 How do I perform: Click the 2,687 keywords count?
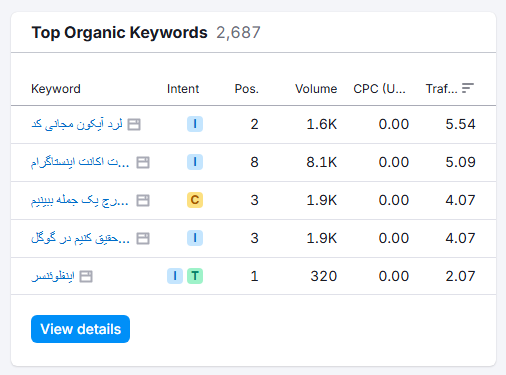pos(238,33)
